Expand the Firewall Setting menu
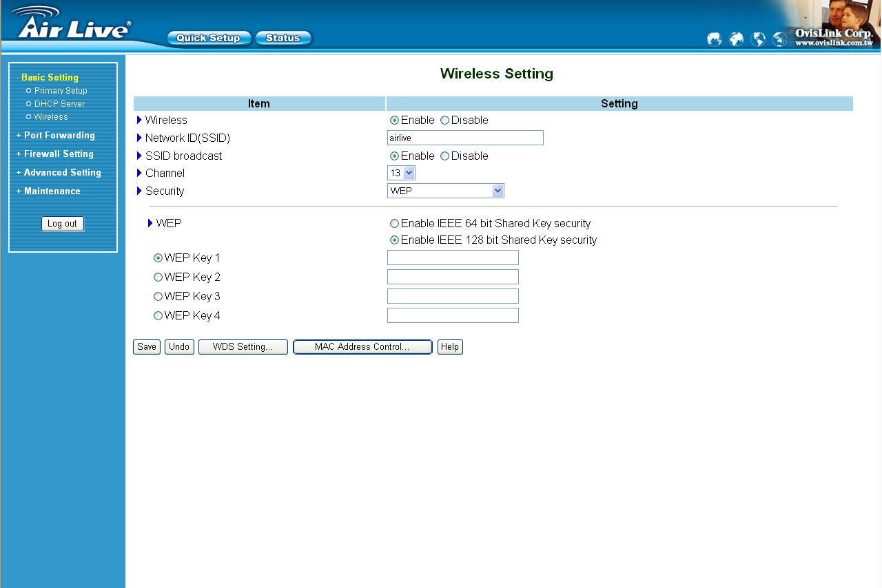 55,154
